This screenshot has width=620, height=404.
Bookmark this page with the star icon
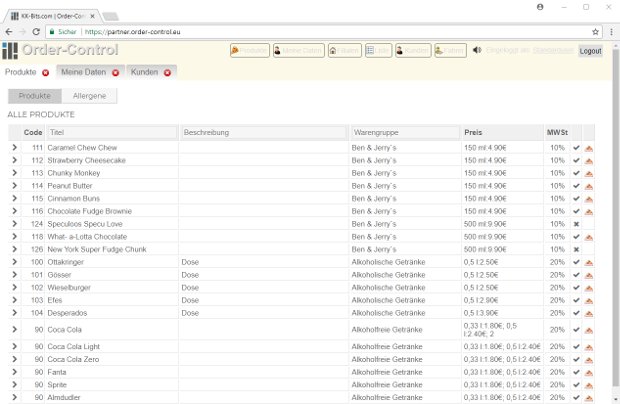click(595, 32)
